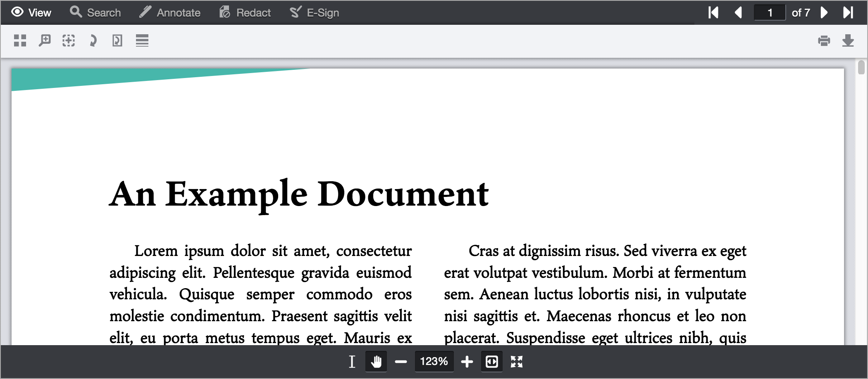Screen dimensions: 868x379
Task: Select the zoom-to-area selection tool
Action: [69, 40]
